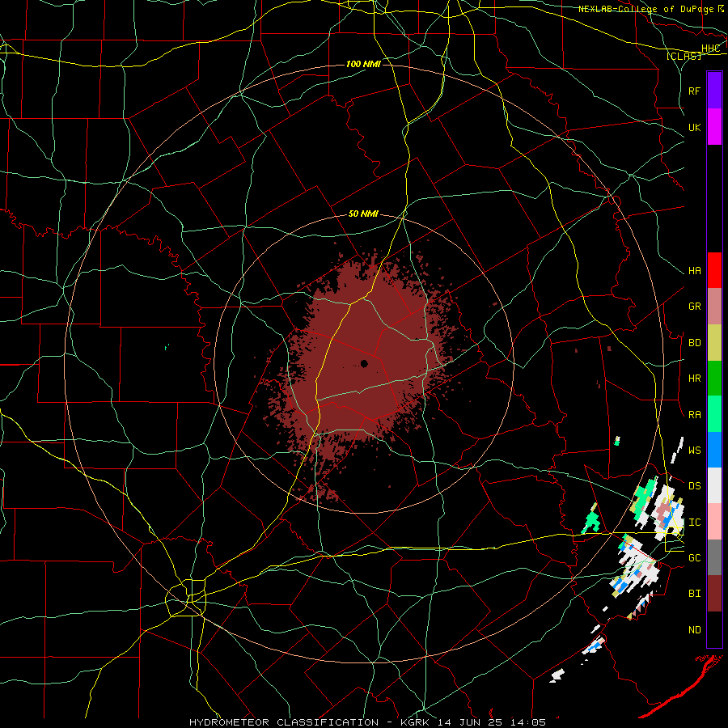
Task: Click the HA red legend swatch
Action: click(x=714, y=270)
